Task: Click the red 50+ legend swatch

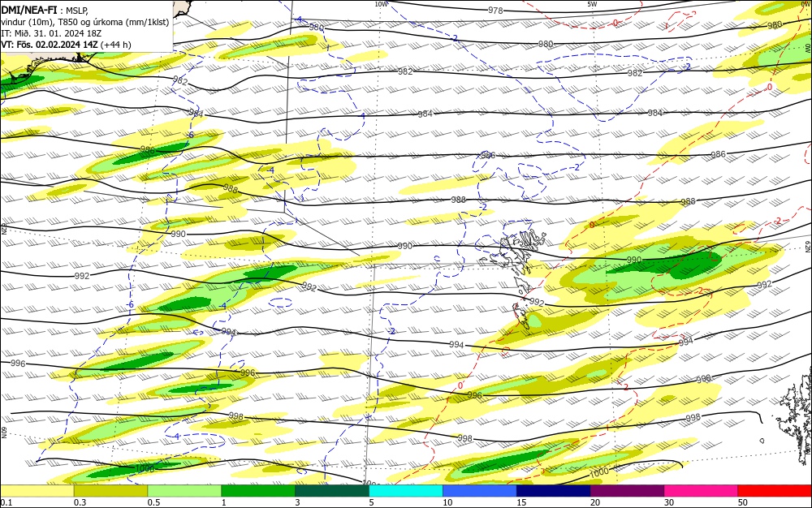Action: 775,491
